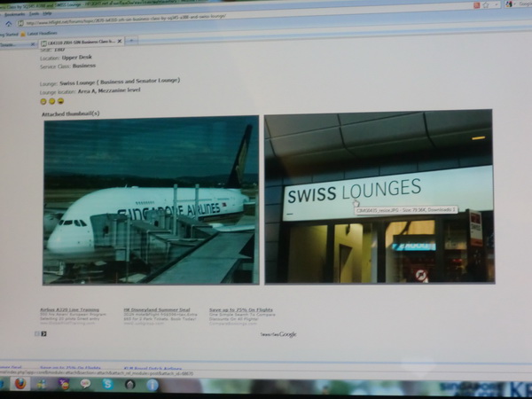Open the 'Save up to 75% On Flights' ad link
Viewport: 532px width, 399px height.
pos(241,309)
